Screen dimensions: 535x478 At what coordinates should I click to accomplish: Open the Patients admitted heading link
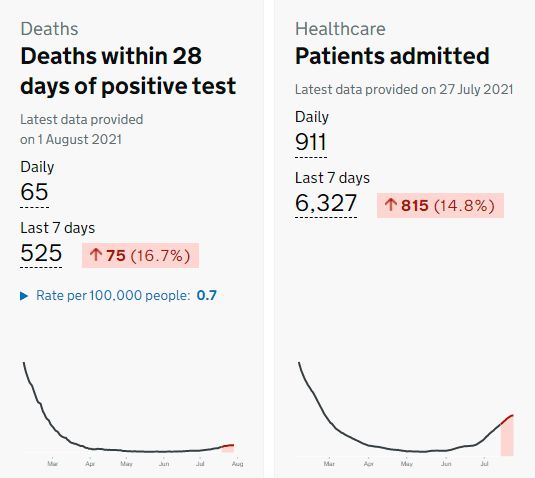coord(392,56)
